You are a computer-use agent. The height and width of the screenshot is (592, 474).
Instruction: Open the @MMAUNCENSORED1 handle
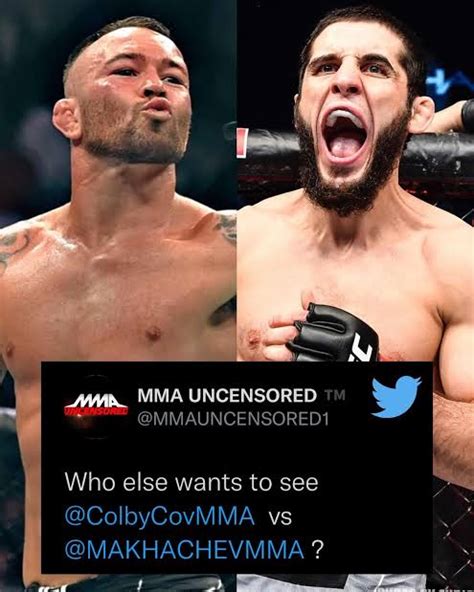click(x=233, y=419)
